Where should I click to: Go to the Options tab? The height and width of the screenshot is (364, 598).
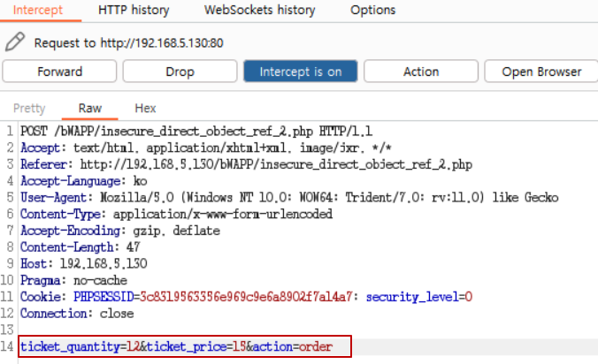373,10
